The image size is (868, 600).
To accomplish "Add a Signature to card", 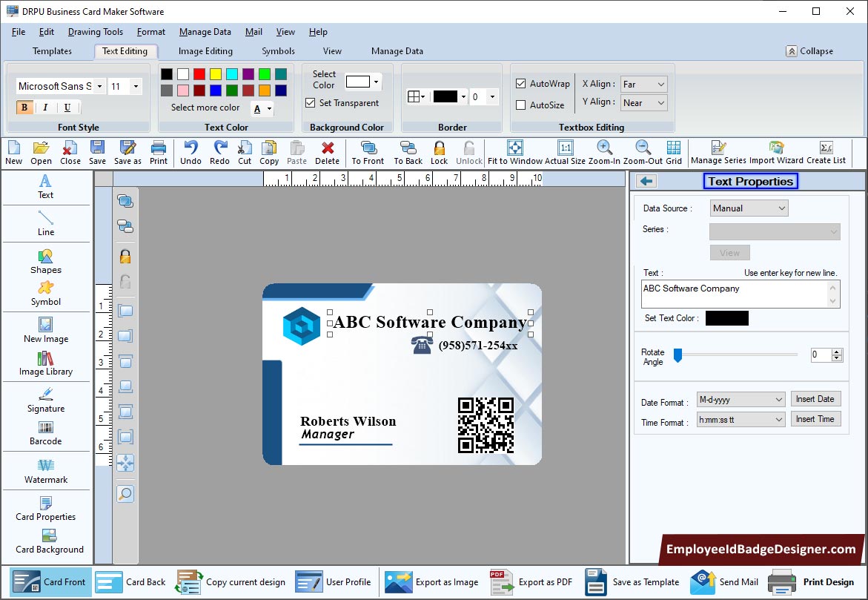I will [45, 400].
